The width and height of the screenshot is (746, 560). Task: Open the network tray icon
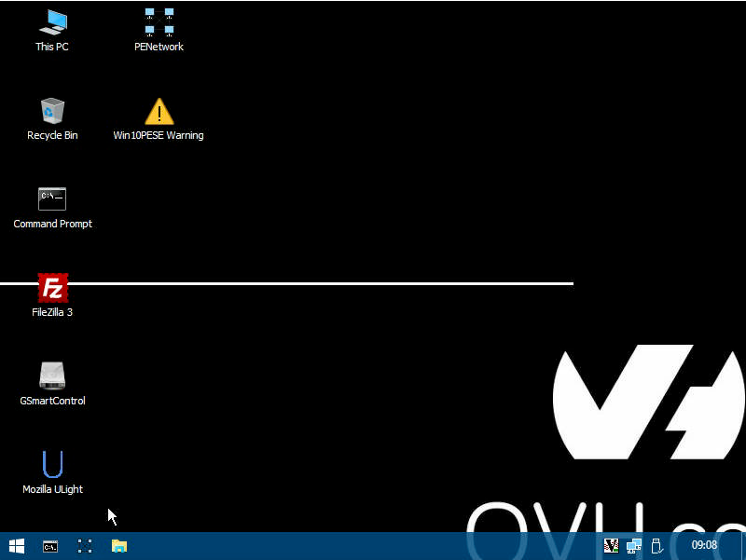click(634, 546)
